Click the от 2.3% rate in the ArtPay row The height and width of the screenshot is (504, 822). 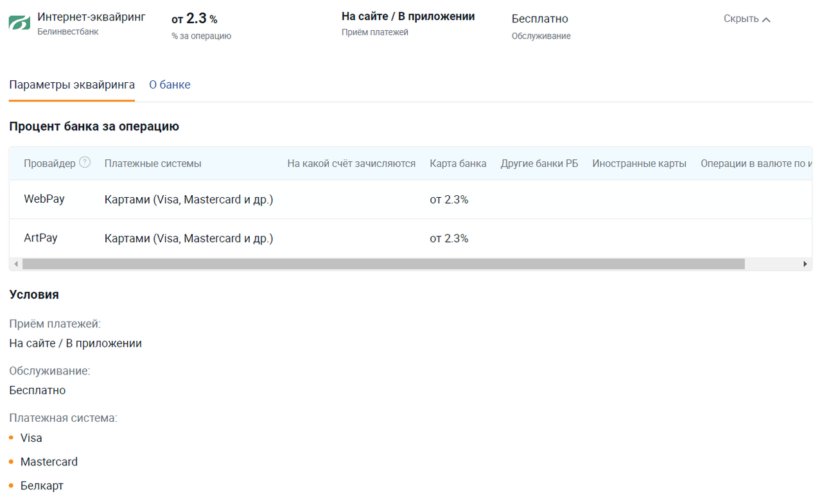point(449,239)
